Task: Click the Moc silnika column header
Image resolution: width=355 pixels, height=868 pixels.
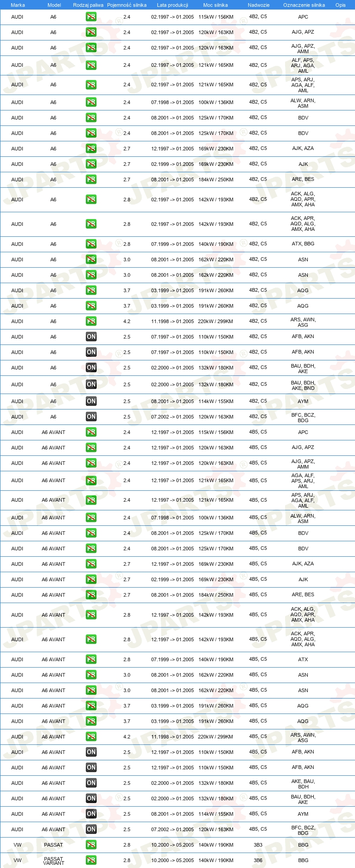Action: [x=216, y=5]
